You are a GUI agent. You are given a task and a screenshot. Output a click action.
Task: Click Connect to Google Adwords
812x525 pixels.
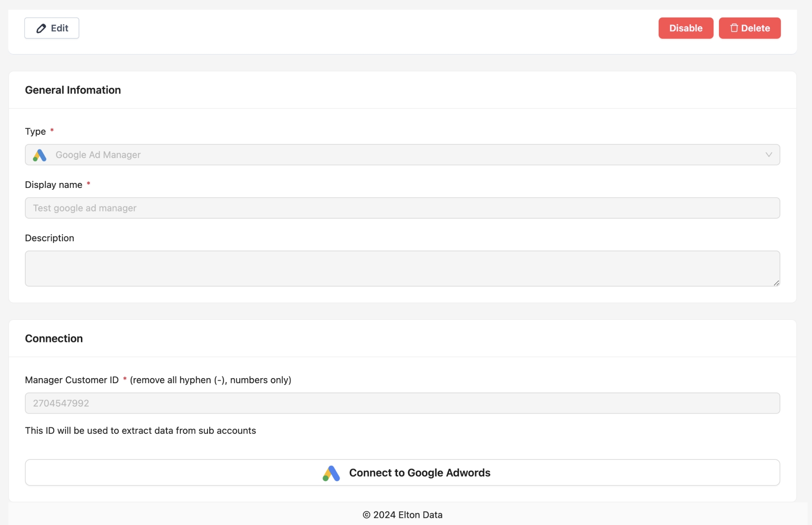tap(402, 472)
